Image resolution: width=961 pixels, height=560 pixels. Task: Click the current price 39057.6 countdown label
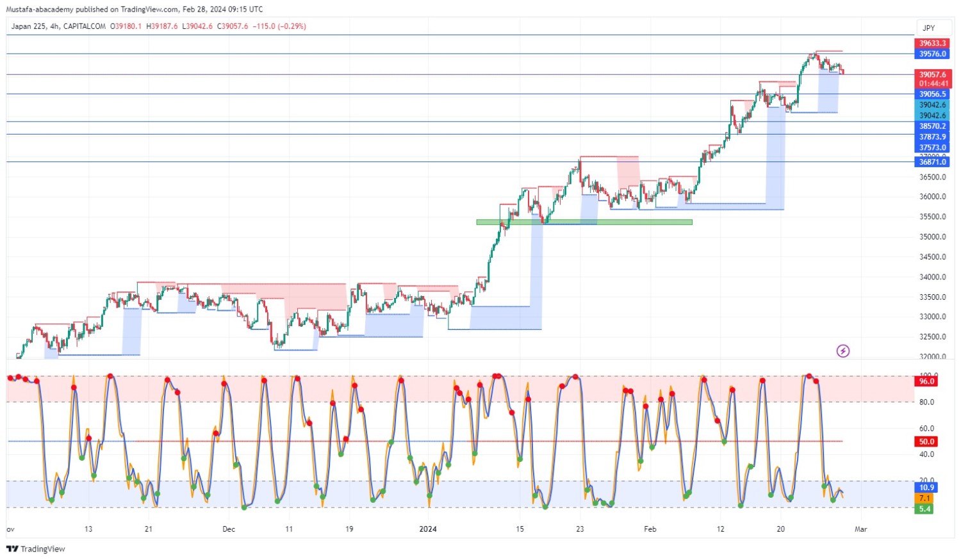[x=932, y=79]
